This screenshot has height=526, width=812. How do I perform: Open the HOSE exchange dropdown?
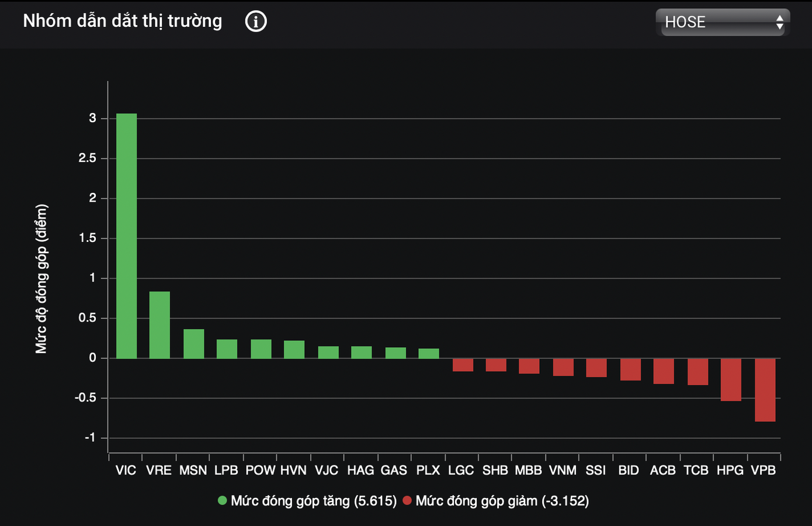[x=723, y=22]
